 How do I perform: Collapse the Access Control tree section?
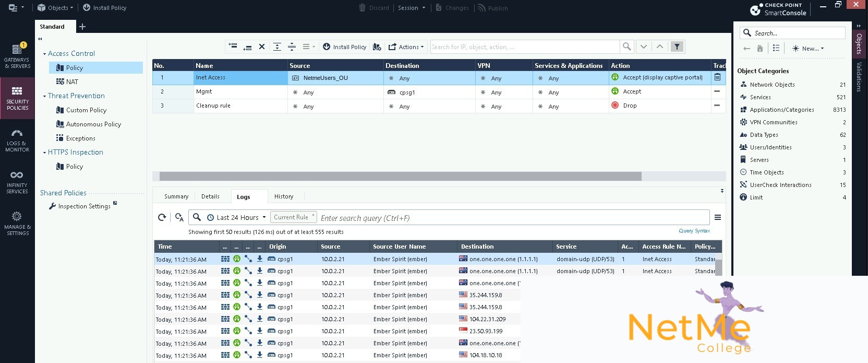tap(44, 54)
